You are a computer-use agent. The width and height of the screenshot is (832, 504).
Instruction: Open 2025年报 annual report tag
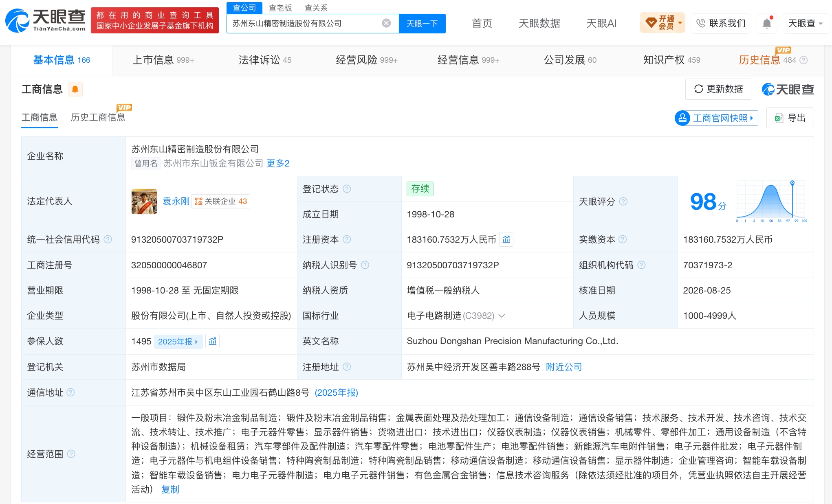point(178,342)
